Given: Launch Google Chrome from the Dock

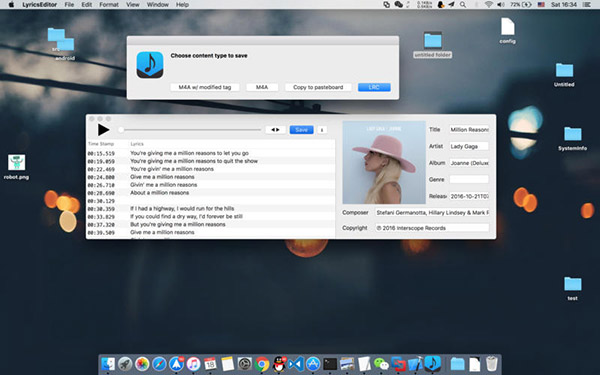Looking at the screenshot, I should [262, 364].
